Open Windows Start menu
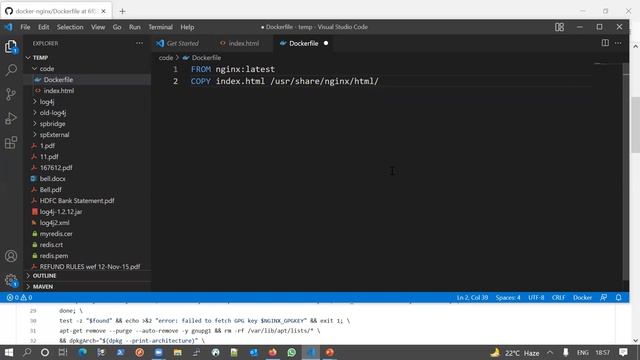This screenshot has width=640, height=360. point(9,352)
